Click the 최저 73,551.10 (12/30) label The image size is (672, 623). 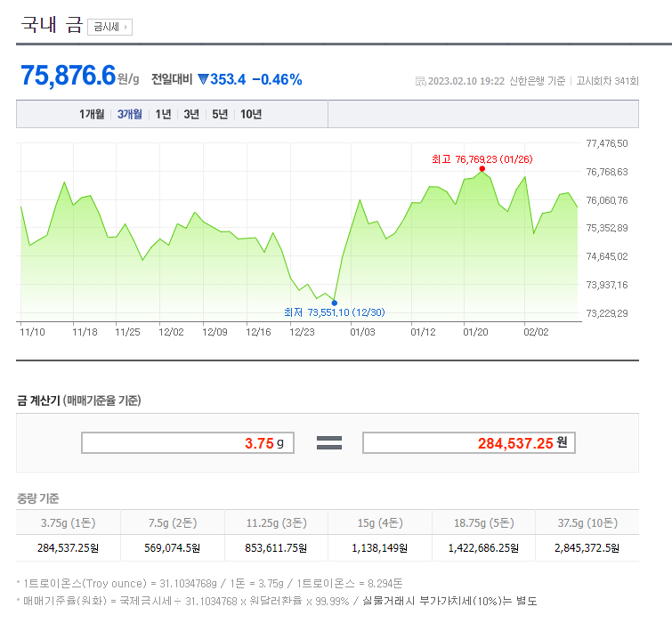click(x=335, y=312)
